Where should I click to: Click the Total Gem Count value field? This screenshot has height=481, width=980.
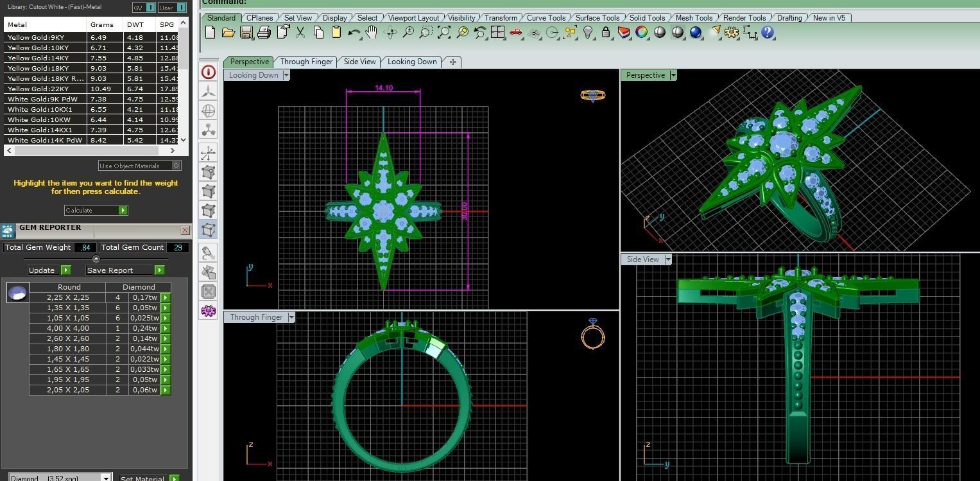coord(177,247)
